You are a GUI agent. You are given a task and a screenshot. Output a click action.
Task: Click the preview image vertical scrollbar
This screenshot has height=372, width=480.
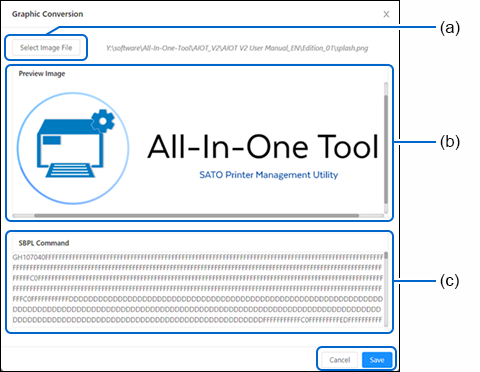point(386,148)
